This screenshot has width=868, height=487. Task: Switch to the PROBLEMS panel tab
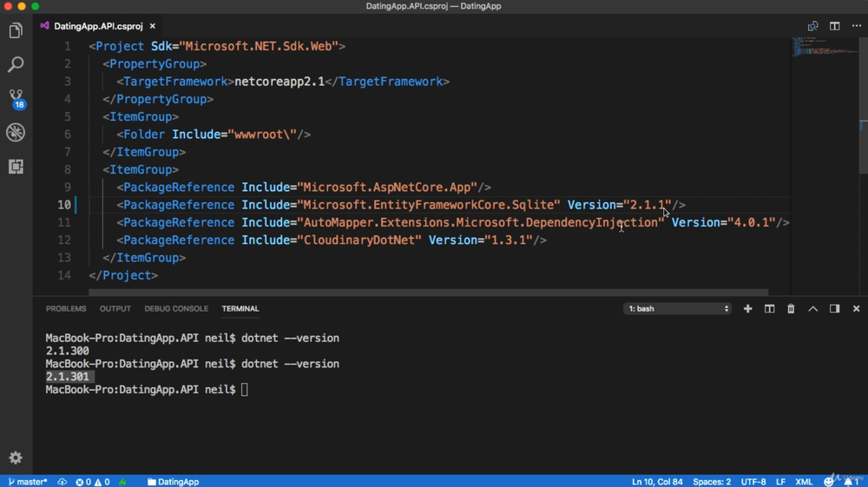pyautogui.click(x=66, y=309)
